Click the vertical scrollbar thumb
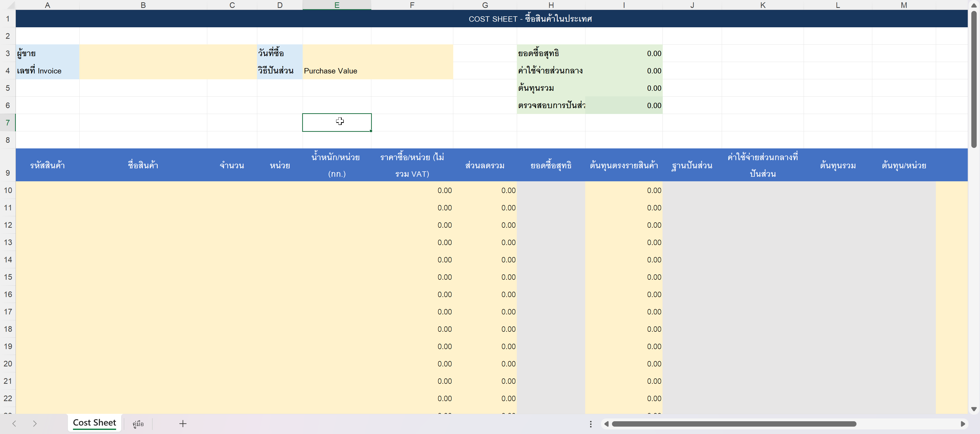 [974, 79]
